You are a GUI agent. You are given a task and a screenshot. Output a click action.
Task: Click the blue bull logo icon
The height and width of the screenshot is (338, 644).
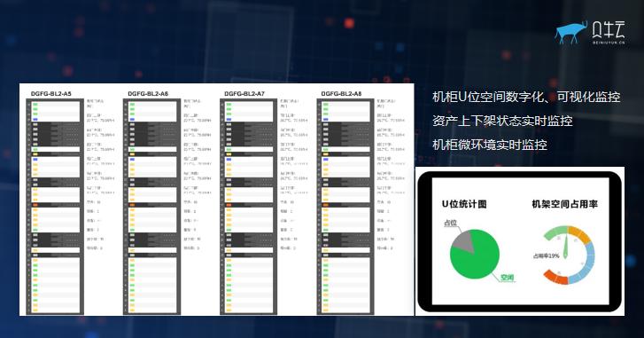click(571, 33)
